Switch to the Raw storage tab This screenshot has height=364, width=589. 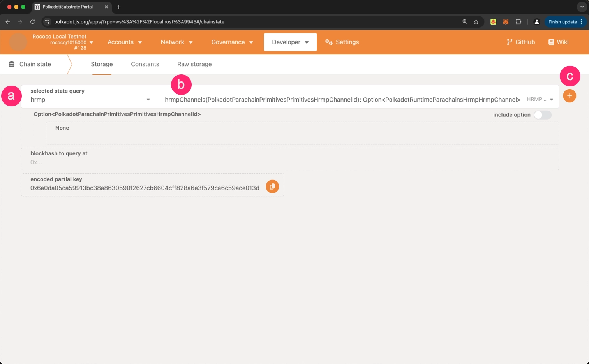(194, 64)
